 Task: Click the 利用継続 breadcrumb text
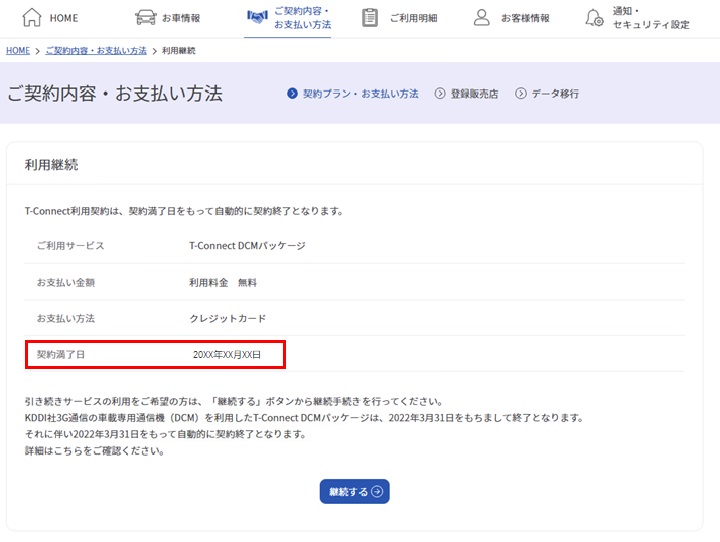[179, 51]
